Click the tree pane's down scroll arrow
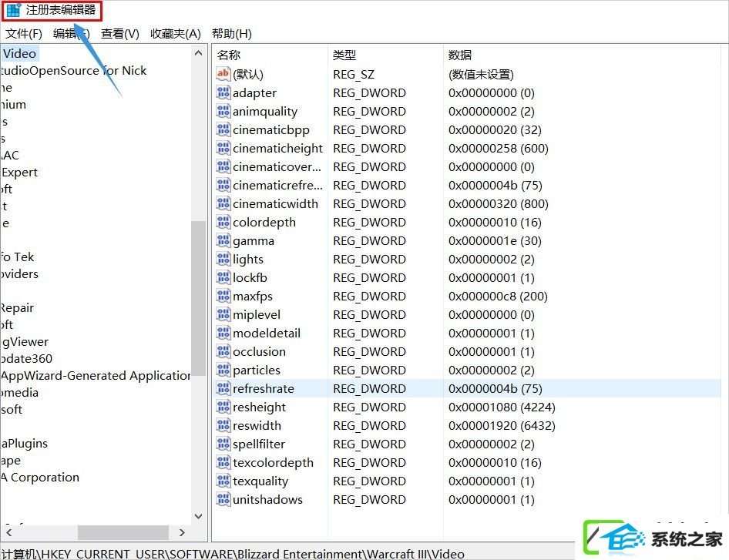 click(199, 516)
